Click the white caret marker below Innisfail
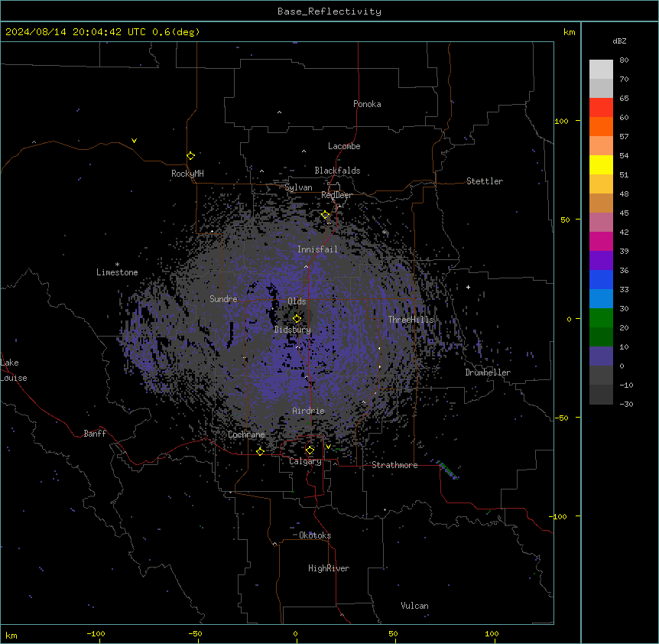Screen dimensions: 659x644 coord(306,267)
